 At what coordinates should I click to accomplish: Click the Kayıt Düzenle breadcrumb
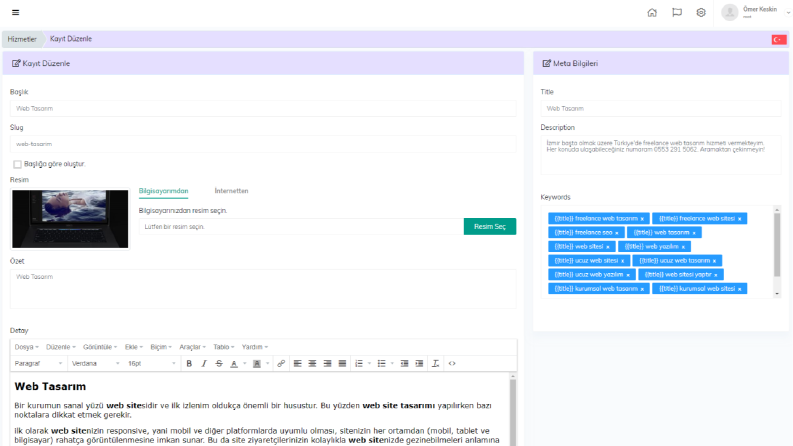click(71, 39)
